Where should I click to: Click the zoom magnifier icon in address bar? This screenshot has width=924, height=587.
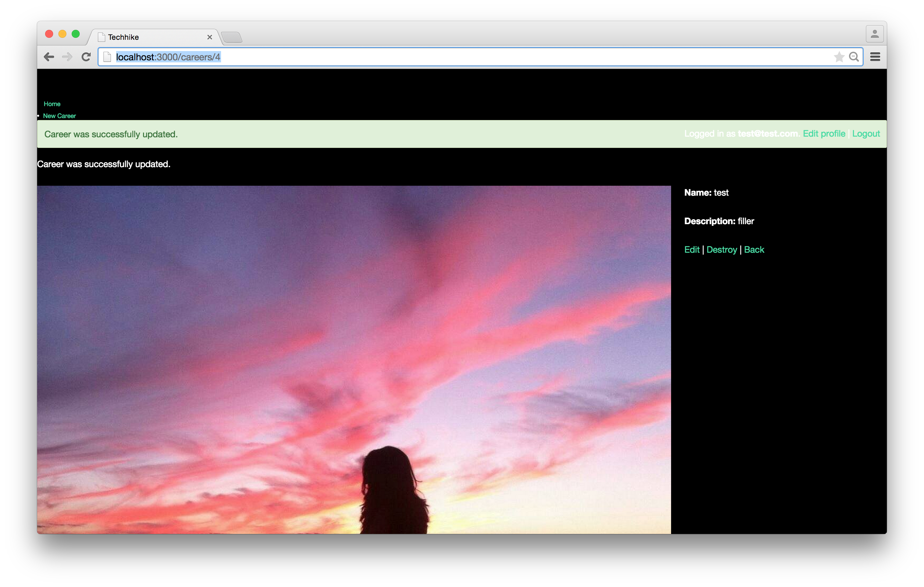click(x=854, y=57)
